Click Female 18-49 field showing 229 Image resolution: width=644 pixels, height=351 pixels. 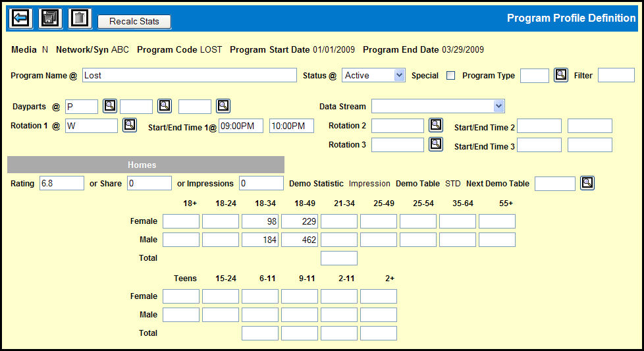[300, 221]
